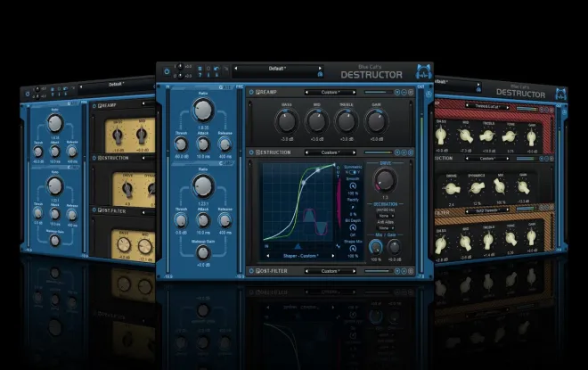Flip the Symmetric N/Y switch
Image resolution: width=588 pixels, height=370 pixels.
point(353,172)
